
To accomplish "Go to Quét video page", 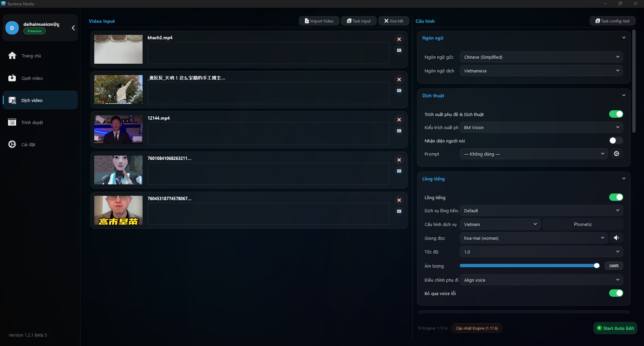I will click(32, 78).
